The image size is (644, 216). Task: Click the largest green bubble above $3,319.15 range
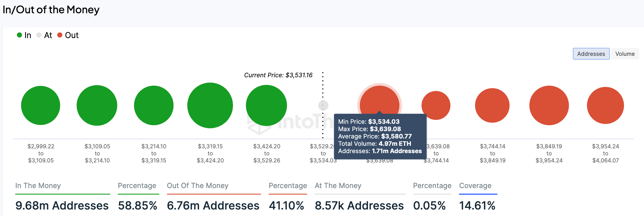click(x=210, y=105)
